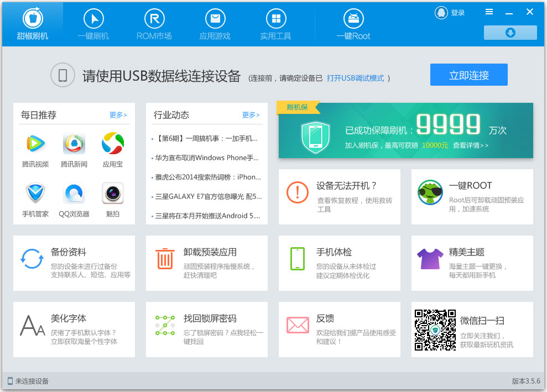Expand 更多 under 行业动态
547x392 pixels.
(250, 114)
